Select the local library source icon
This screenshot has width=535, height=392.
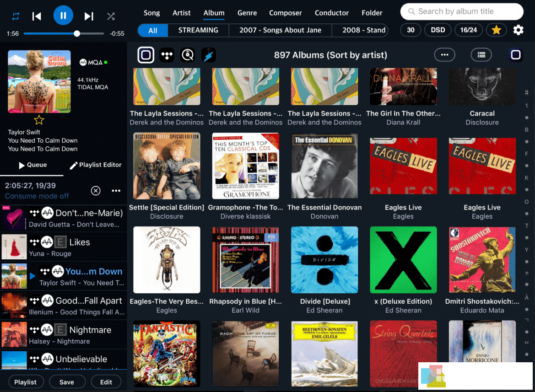point(146,55)
